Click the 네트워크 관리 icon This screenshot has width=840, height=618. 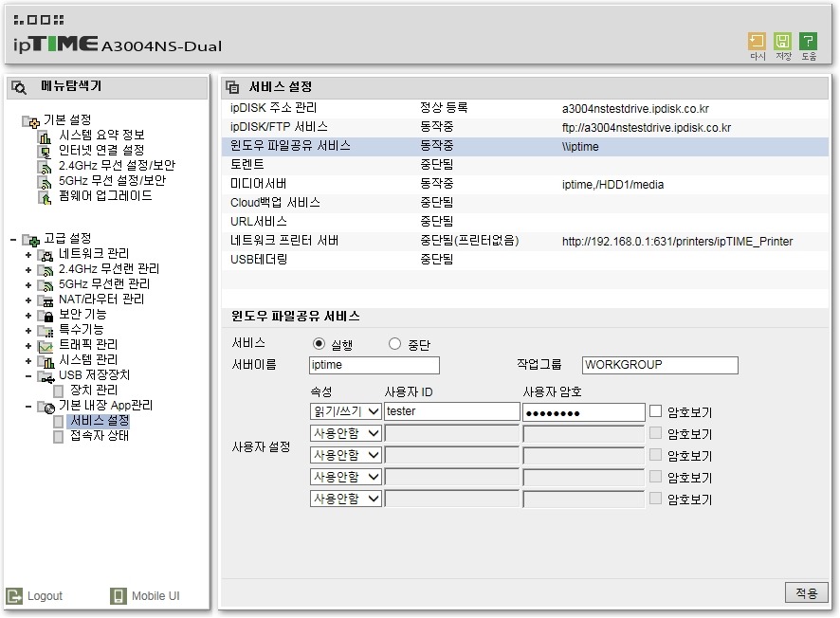click(x=46, y=256)
